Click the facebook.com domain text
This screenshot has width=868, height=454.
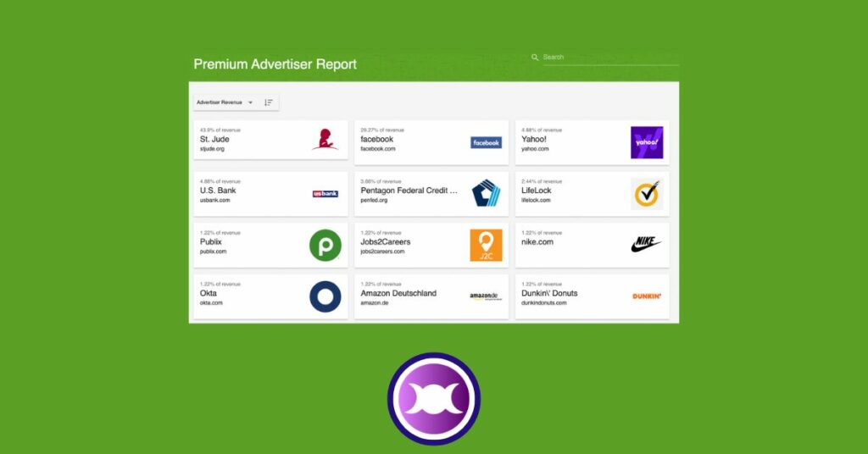point(378,149)
